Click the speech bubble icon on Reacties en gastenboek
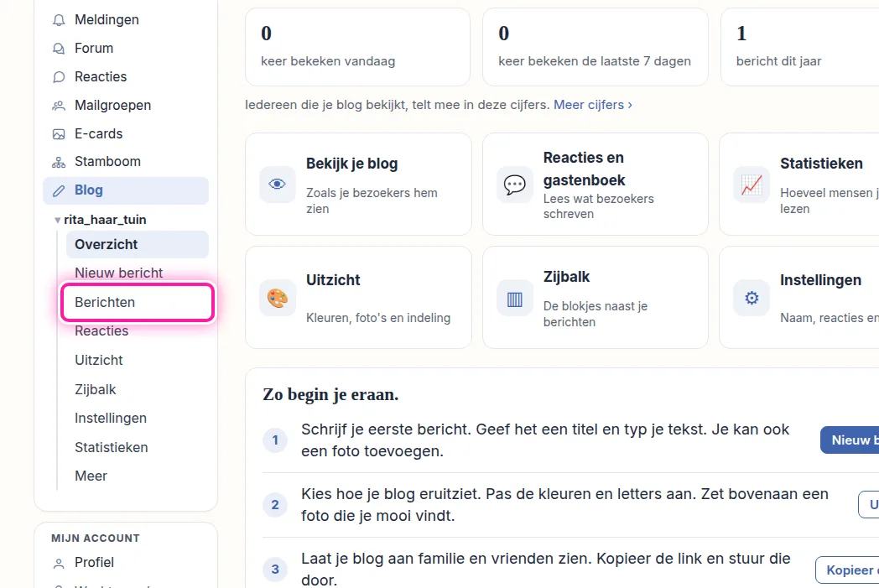Image resolution: width=879 pixels, height=588 pixels. pos(515,184)
